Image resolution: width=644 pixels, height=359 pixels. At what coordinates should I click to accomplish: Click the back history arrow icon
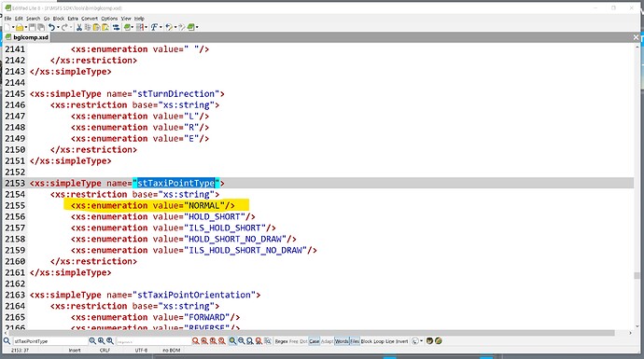click(x=169, y=27)
